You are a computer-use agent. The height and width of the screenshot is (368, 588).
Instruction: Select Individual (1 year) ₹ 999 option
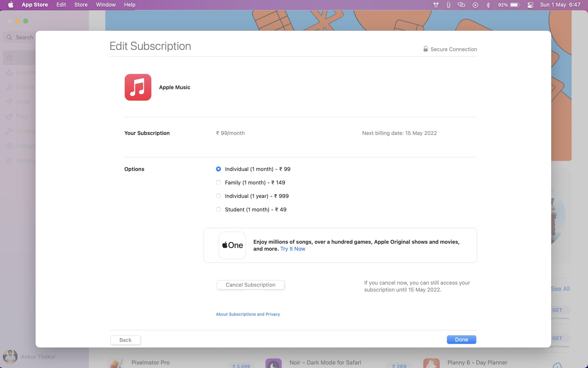218,196
